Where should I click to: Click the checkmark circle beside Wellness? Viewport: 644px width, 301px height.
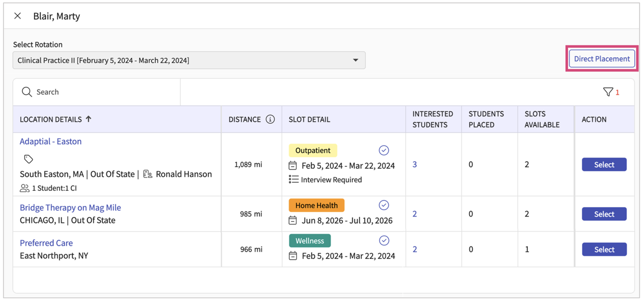tap(384, 241)
